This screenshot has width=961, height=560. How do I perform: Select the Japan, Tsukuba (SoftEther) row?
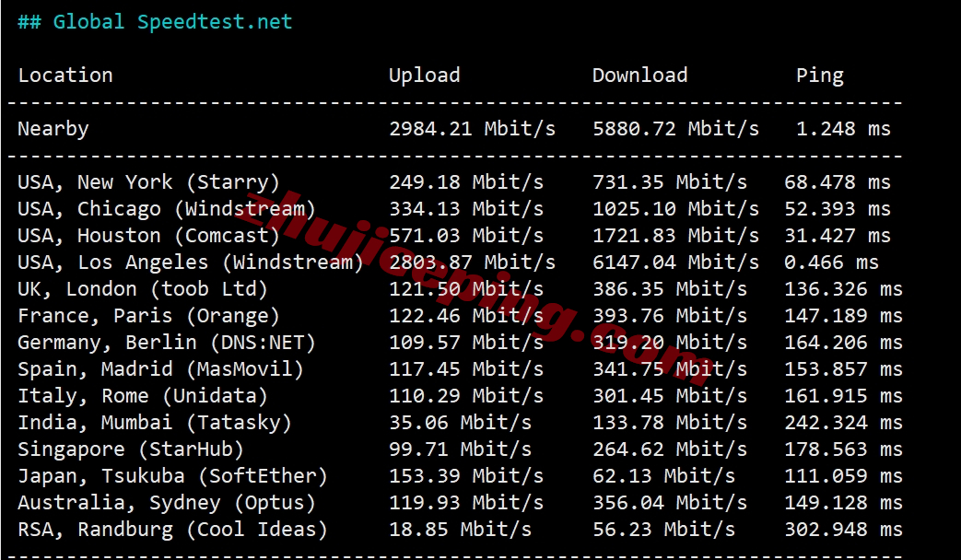172,476
